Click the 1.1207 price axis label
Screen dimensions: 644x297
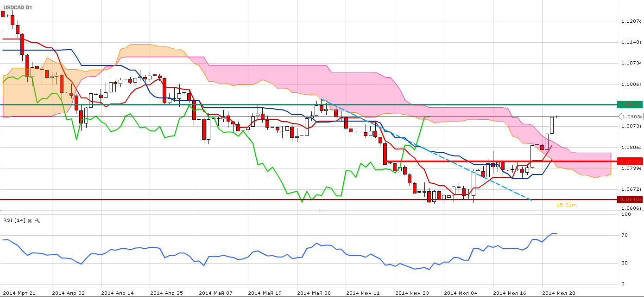tap(631, 21)
